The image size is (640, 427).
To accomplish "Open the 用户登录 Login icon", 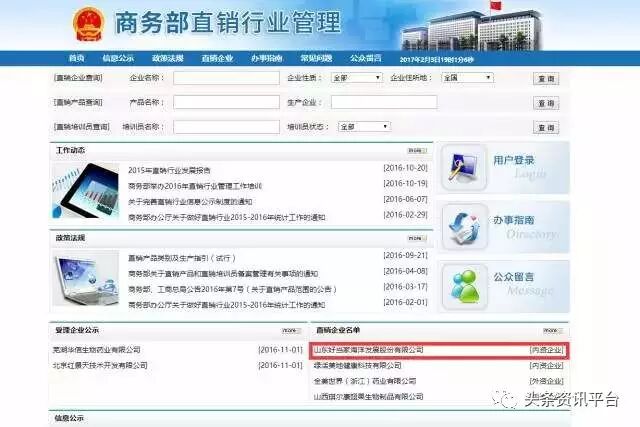I will click(464, 167).
